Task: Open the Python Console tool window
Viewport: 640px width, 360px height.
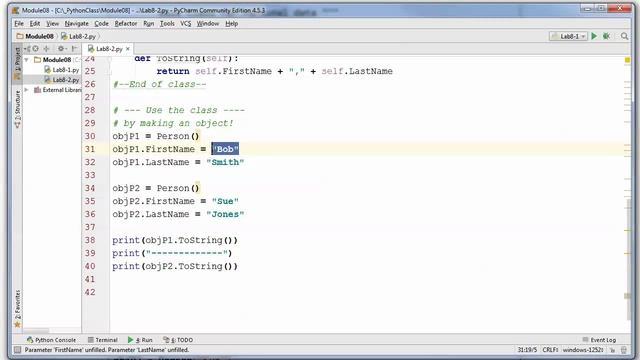Action: click(51, 340)
